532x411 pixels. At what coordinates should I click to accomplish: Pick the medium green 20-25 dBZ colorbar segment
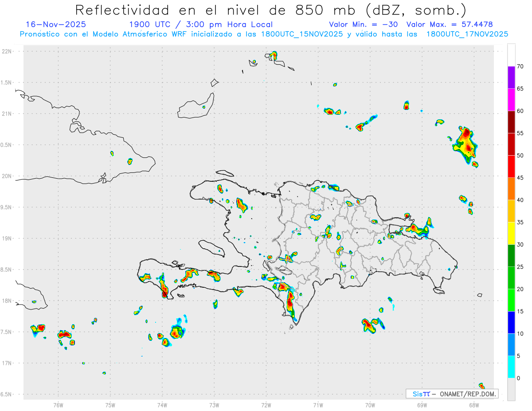click(x=511, y=278)
